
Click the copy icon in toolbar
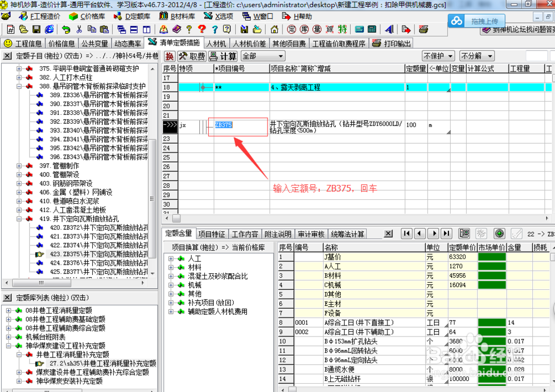point(92,29)
